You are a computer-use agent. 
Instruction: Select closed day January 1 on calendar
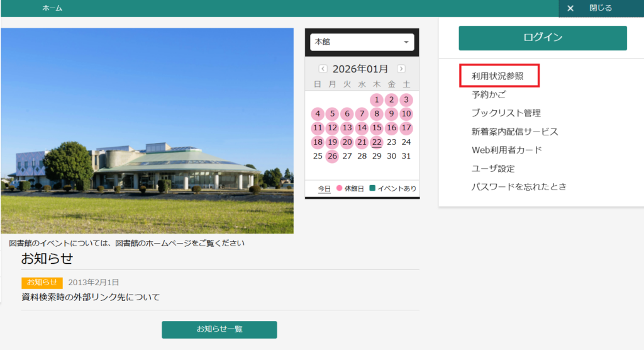tap(376, 99)
